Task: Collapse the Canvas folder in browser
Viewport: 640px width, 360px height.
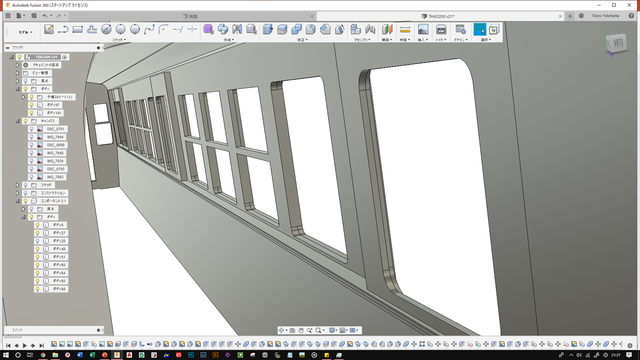Action: tap(18, 121)
